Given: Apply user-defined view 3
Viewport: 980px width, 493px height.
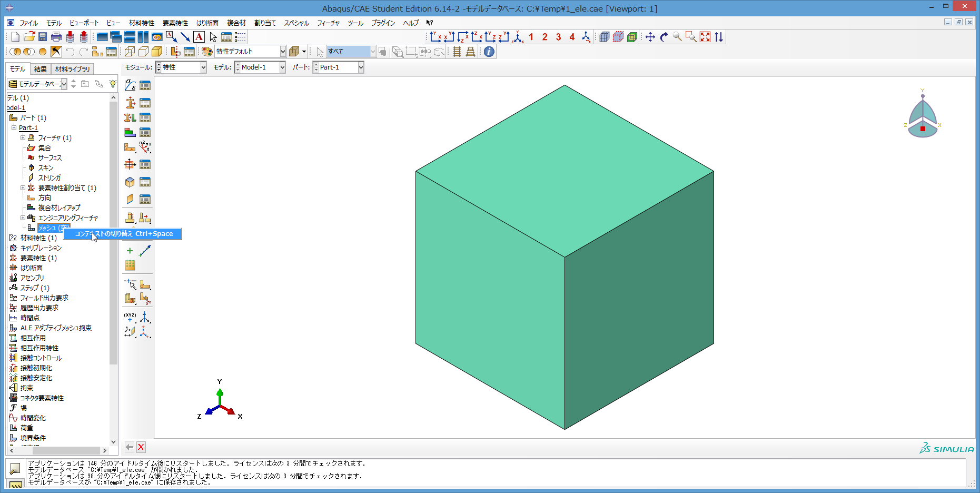Looking at the screenshot, I should 559,37.
